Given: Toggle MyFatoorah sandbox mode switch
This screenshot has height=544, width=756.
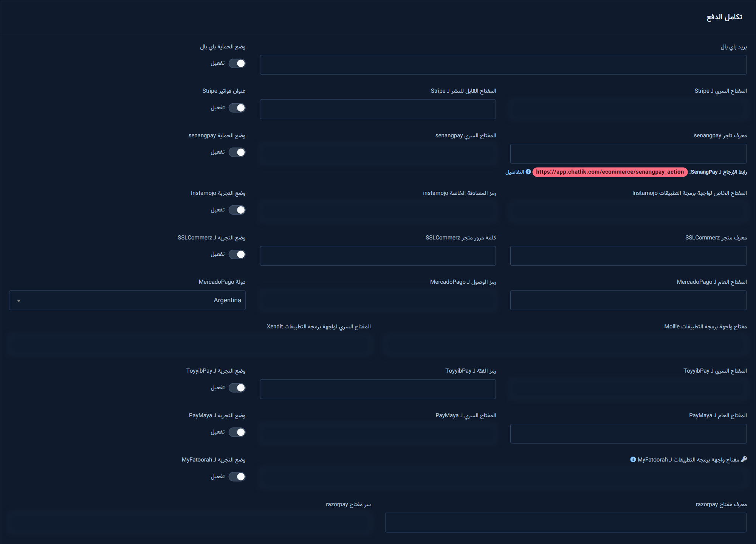Looking at the screenshot, I should (x=237, y=477).
